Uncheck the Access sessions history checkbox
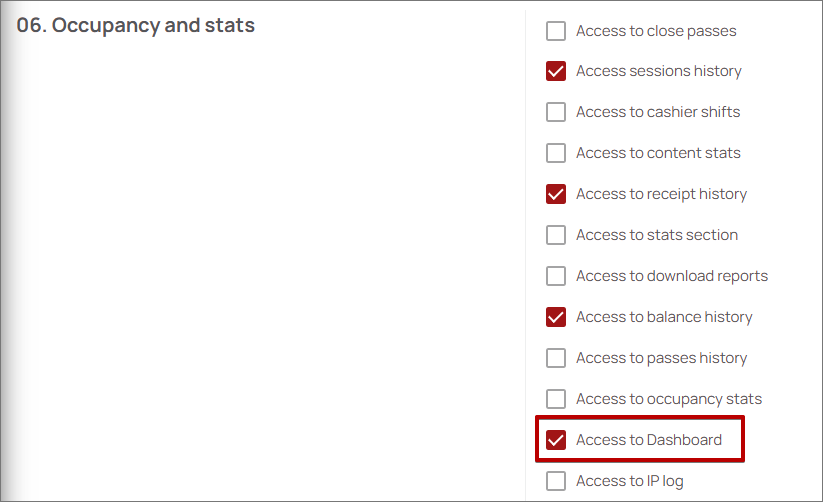This screenshot has width=823, height=502. coord(556,72)
